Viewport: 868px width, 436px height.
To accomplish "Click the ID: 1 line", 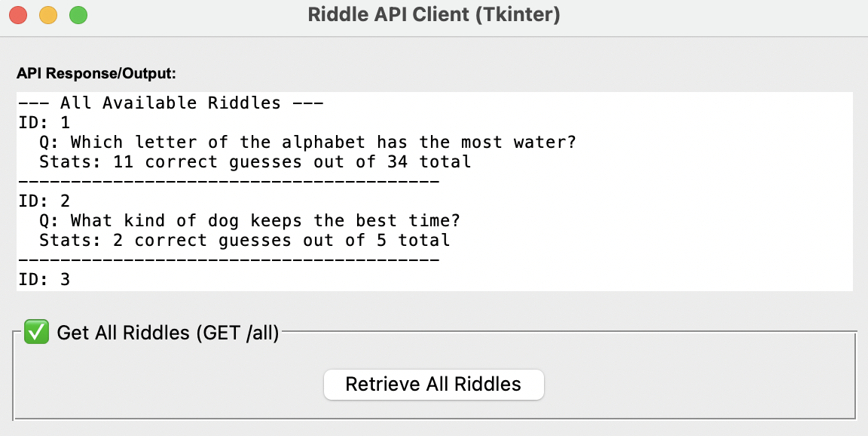I will click(x=44, y=122).
